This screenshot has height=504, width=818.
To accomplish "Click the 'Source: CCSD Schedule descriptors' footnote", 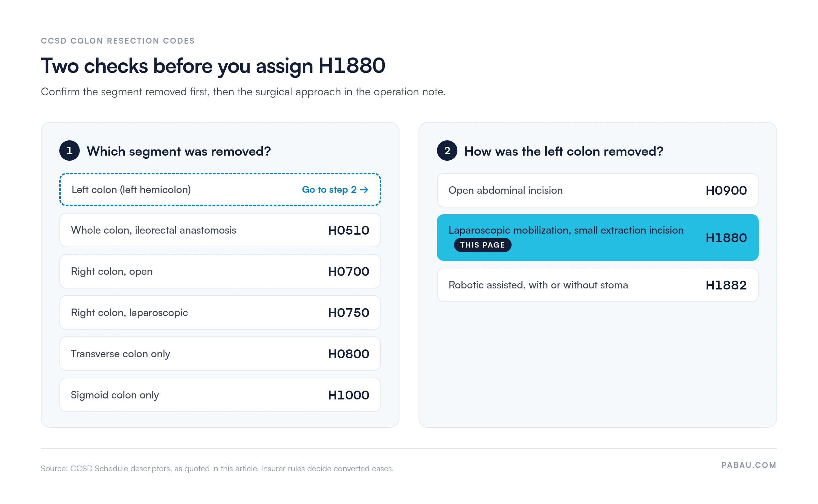I will tap(217, 469).
